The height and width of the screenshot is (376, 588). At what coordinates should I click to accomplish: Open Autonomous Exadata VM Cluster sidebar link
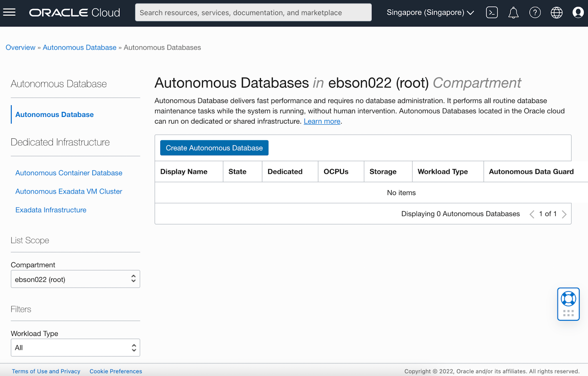point(69,191)
